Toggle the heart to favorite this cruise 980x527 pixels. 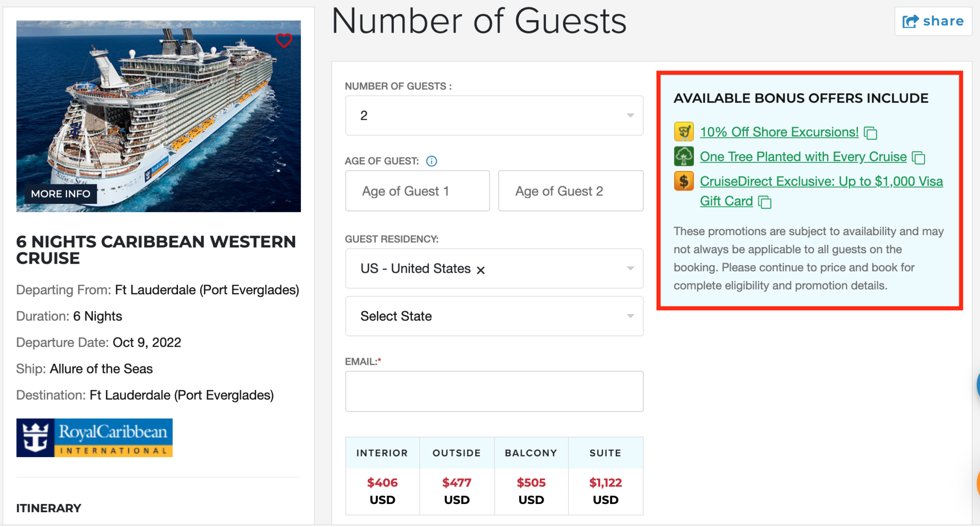284,41
